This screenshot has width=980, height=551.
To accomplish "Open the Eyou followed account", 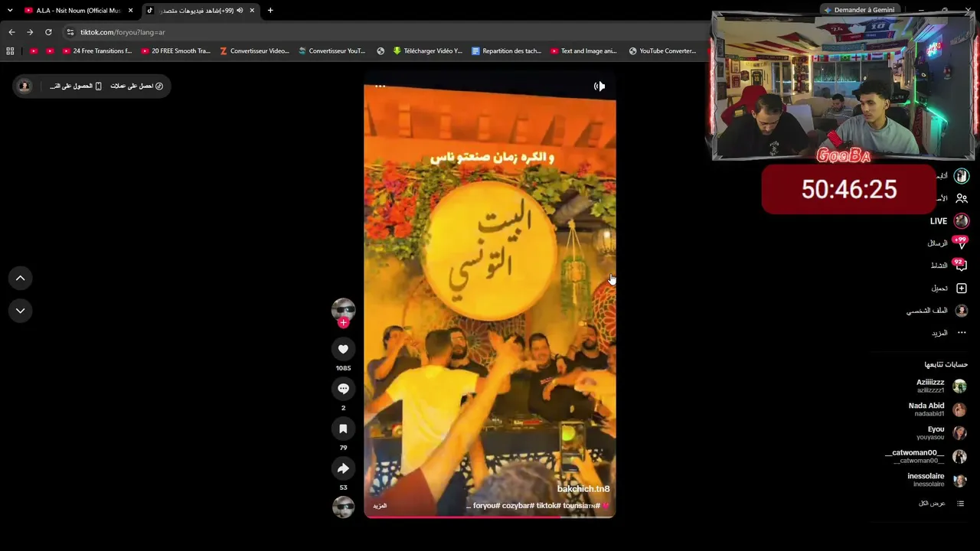I will [x=942, y=433].
